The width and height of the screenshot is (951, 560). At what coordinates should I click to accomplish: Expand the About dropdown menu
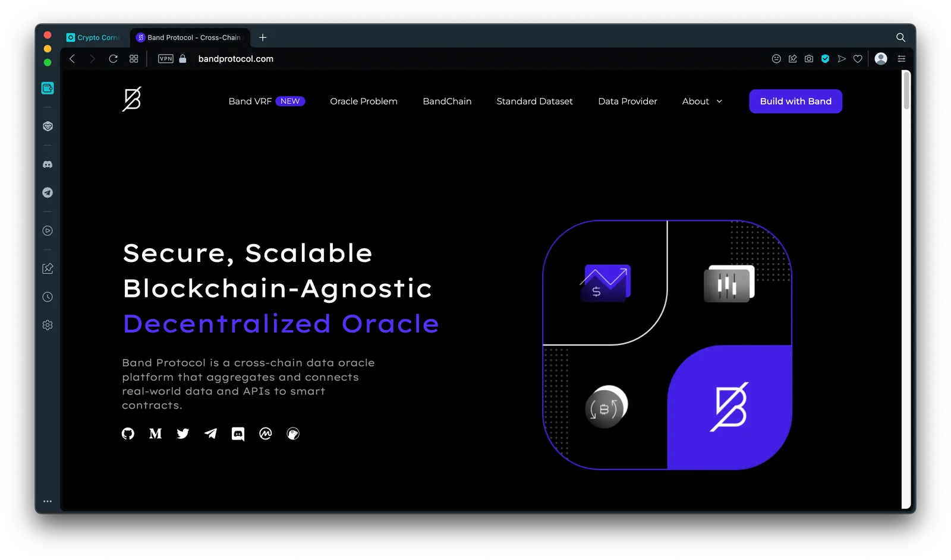702,102
